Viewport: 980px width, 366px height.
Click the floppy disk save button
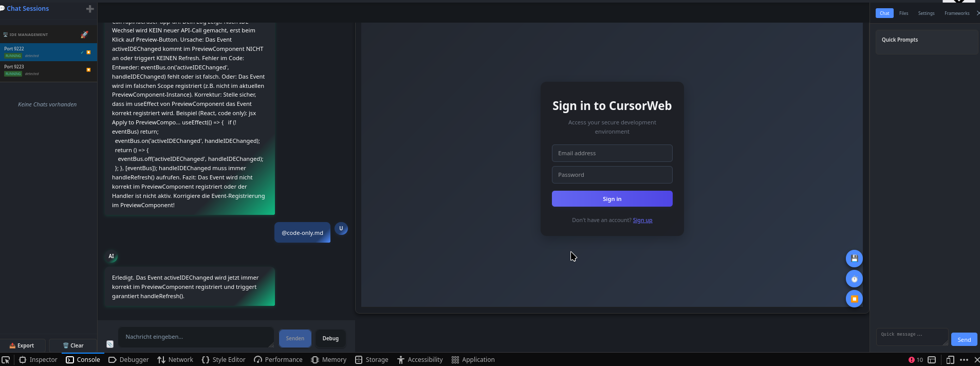(x=854, y=259)
